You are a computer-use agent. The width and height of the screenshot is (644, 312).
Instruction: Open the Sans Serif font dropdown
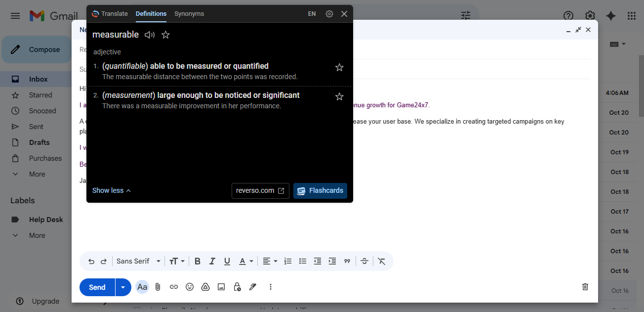click(x=138, y=261)
